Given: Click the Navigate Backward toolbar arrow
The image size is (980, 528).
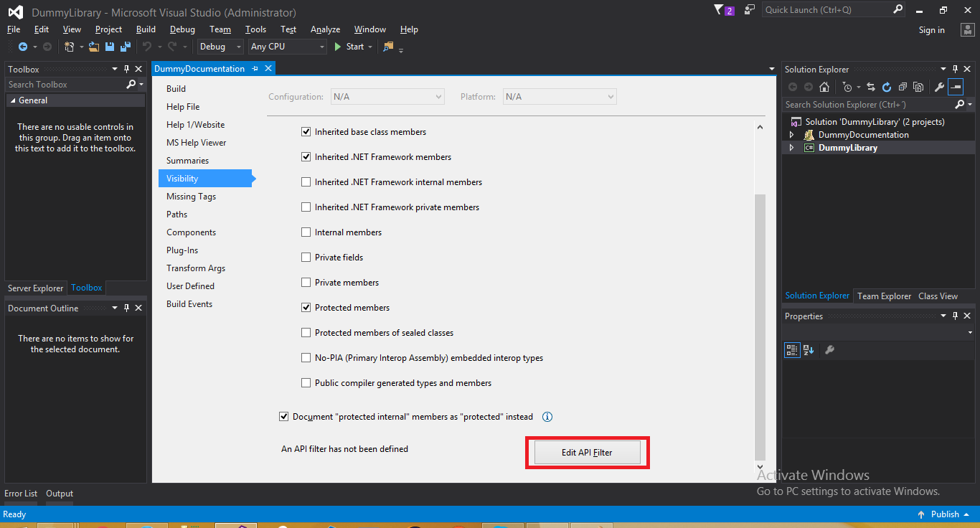Looking at the screenshot, I should (22, 47).
